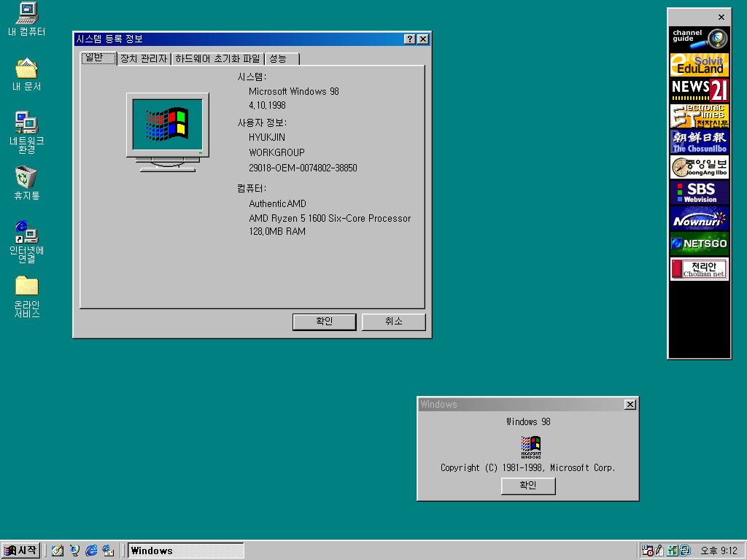
Task: Click the Show Desktop quick launch icon
Action: [x=58, y=551]
